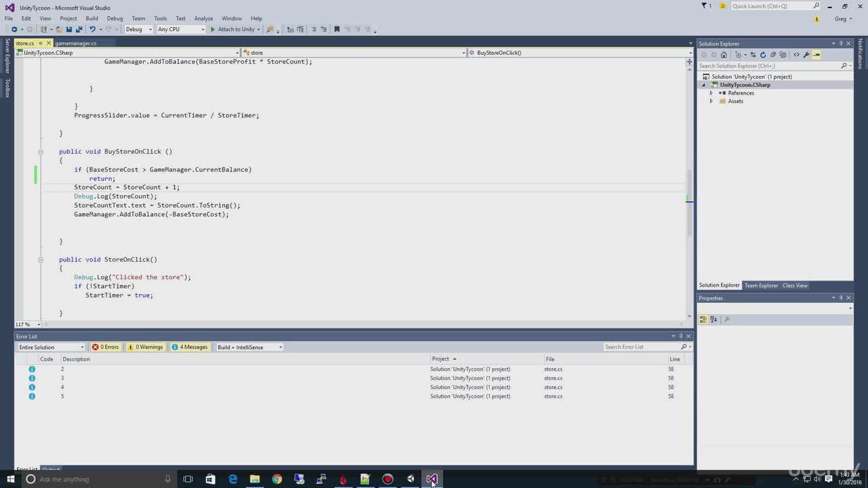Pin the store.cs tab with pin icon
This screenshot has height=488, width=868.
coord(40,43)
